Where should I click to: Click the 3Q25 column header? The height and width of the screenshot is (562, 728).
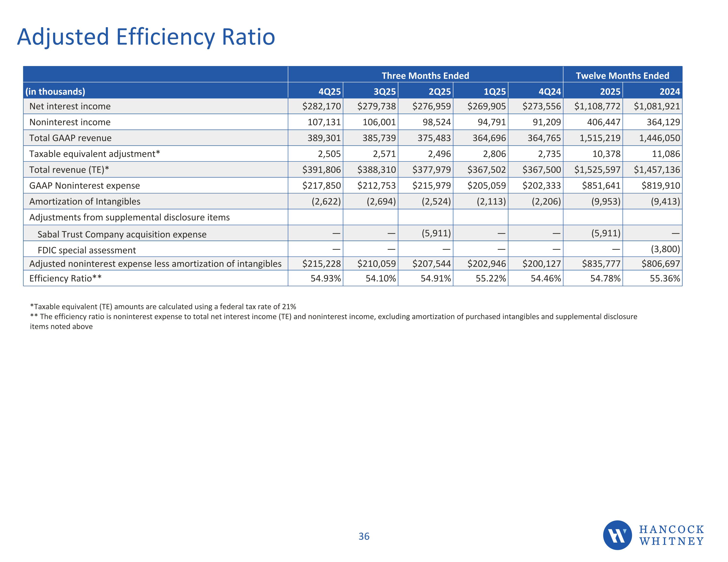click(x=384, y=91)
